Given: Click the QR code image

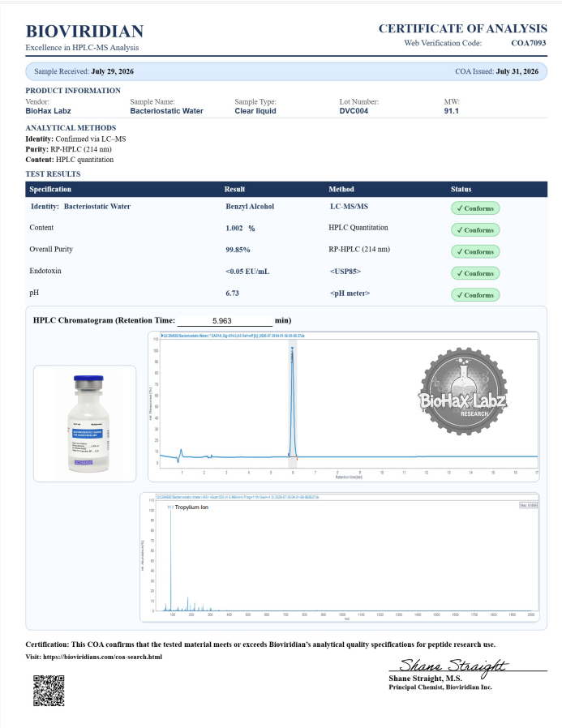Looking at the screenshot, I should (x=49, y=691).
